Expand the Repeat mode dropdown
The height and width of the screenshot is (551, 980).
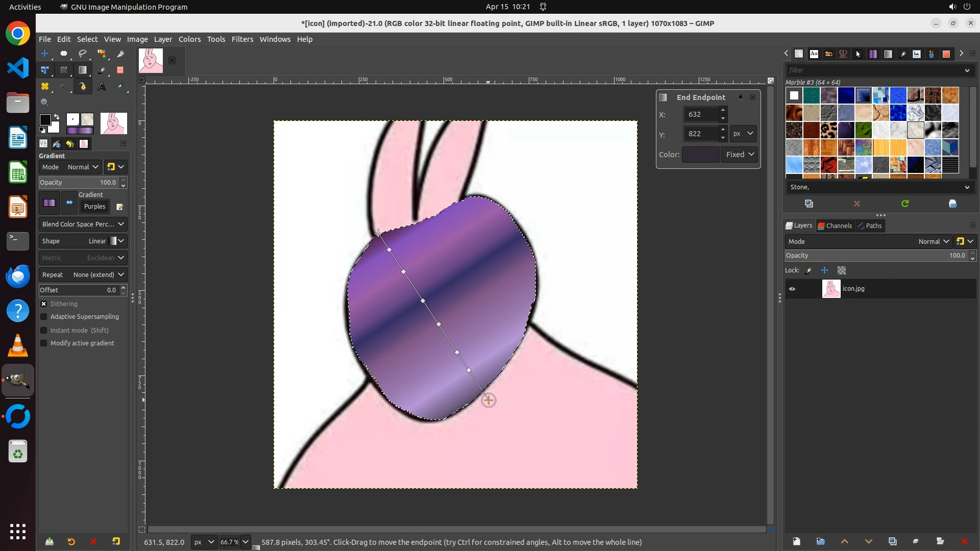(83, 274)
